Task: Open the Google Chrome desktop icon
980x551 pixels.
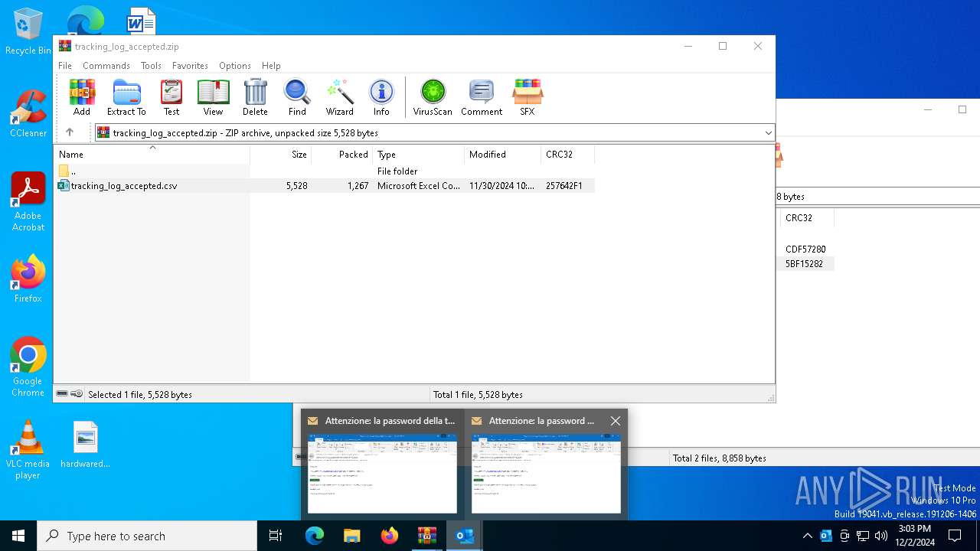Action: (28, 367)
